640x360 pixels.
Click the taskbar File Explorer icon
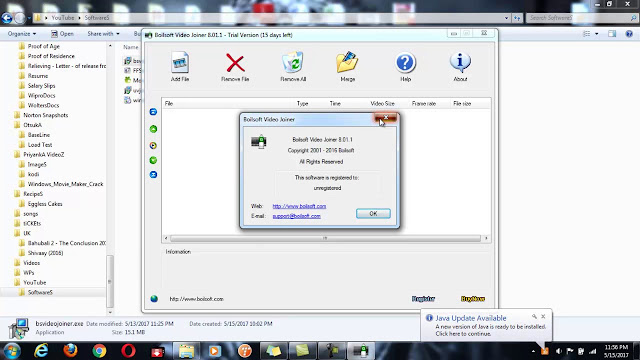click(x=186, y=351)
